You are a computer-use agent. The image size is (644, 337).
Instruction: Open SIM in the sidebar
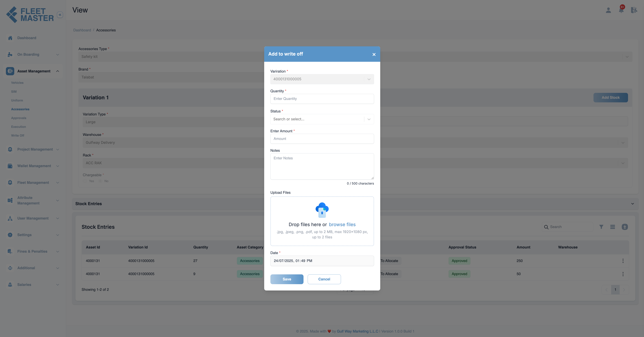[14, 92]
